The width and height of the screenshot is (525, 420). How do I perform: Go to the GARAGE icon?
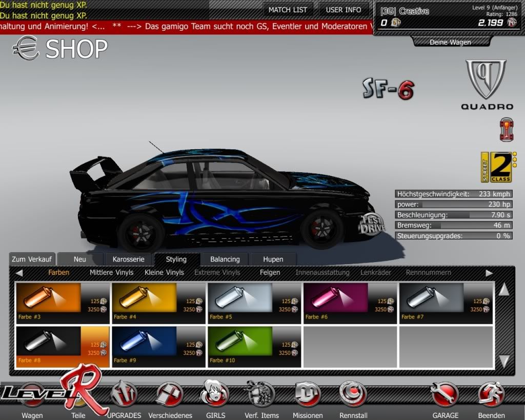(x=445, y=395)
